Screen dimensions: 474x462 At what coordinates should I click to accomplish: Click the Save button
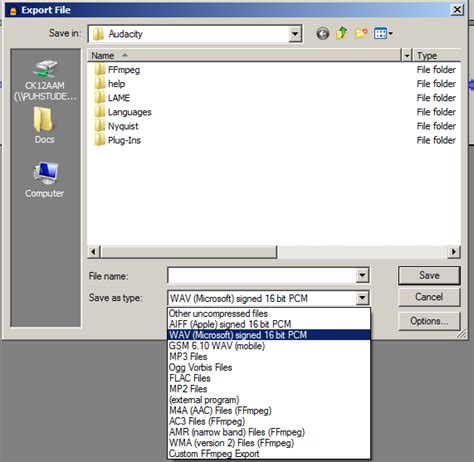click(429, 275)
